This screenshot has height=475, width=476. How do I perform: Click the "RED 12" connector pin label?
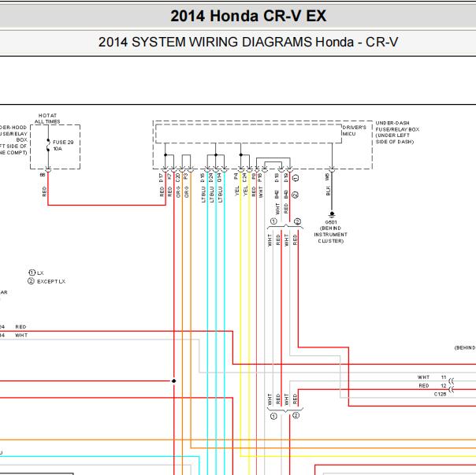point(433,386)
